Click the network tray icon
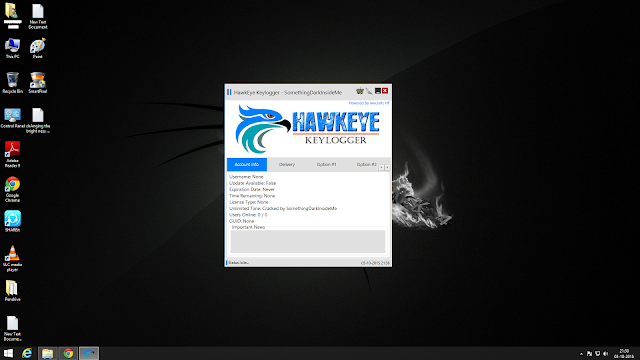This screenshot has width=640, height=360. pos(597,354)
